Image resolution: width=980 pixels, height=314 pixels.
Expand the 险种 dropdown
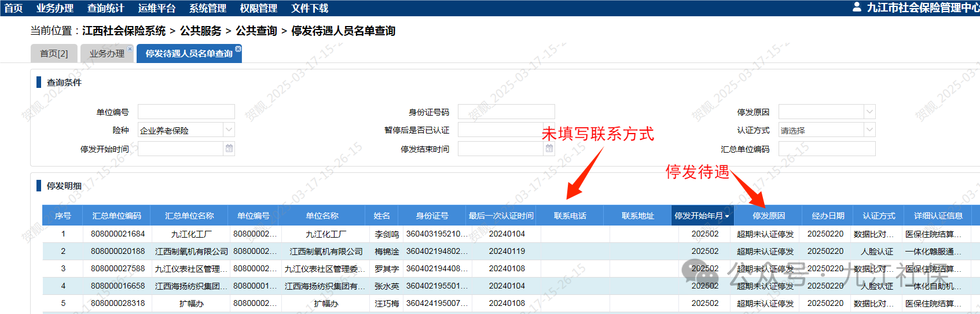229,130
